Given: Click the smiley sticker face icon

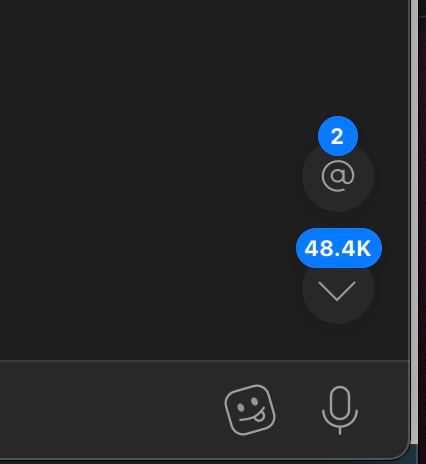Looking at the screenshot, I should point(250,410).
